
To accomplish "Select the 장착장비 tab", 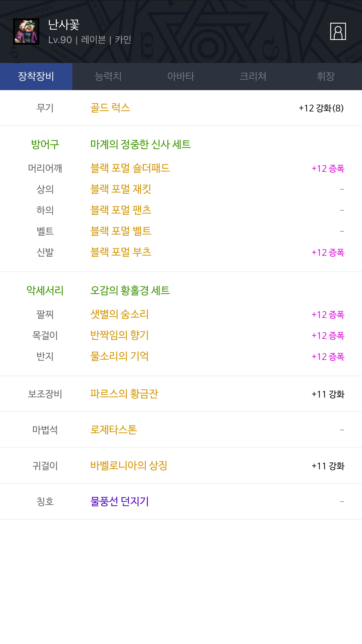I will tap(36, 76).
